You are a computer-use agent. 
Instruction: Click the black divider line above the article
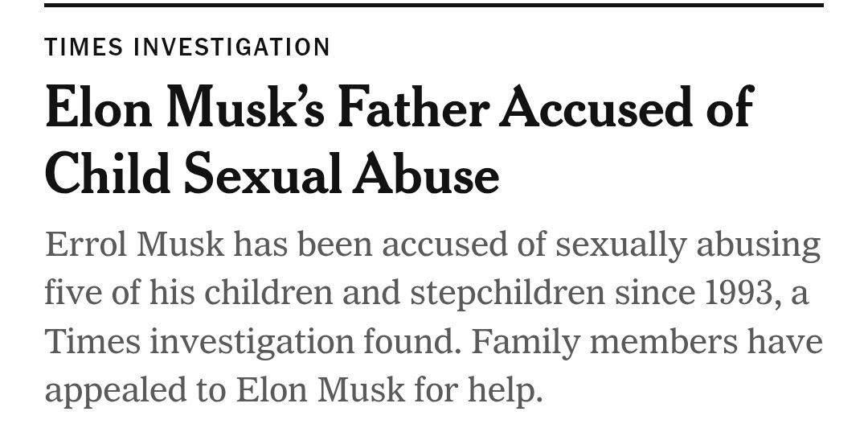pyautogui.click(x=434, y=5)
